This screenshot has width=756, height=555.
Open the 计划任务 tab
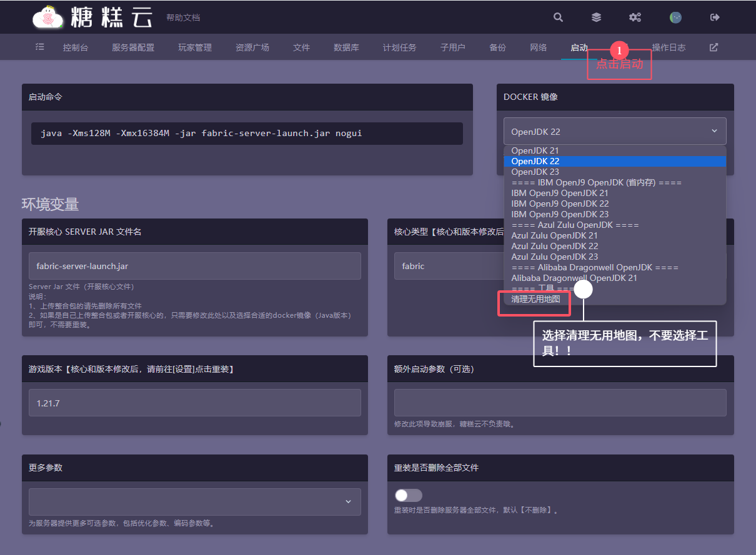tap(399, 47)
